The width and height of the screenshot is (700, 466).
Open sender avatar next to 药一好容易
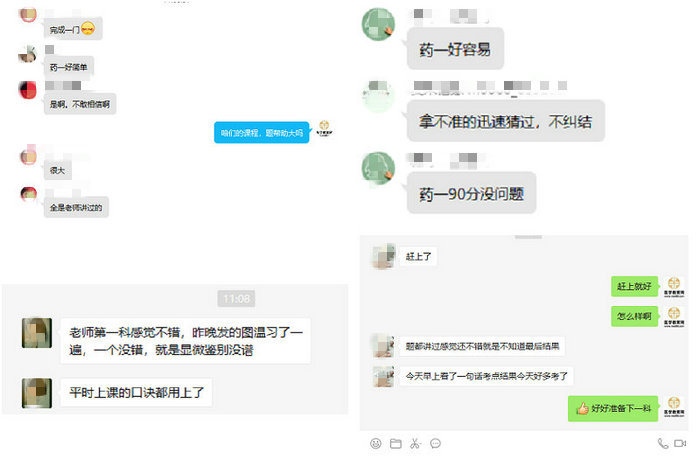(x=379, y=24)
